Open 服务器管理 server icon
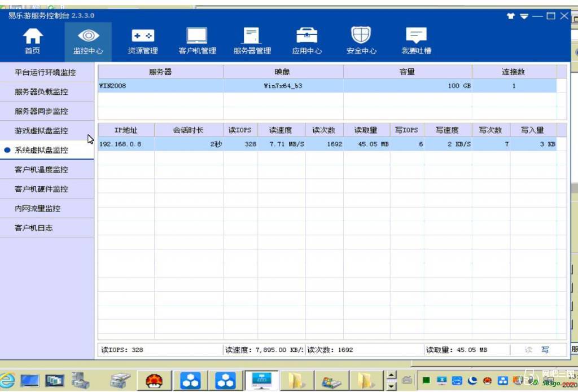 [x=252, y=42]
